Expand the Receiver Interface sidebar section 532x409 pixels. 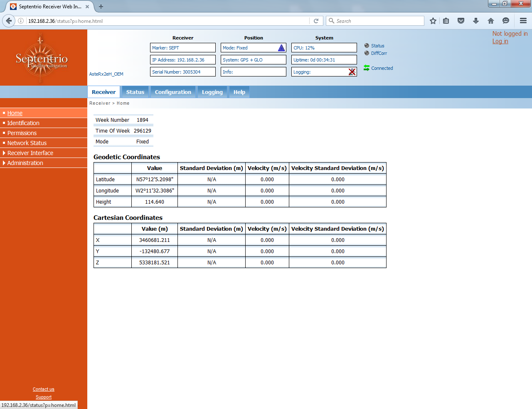click(30, 153)
